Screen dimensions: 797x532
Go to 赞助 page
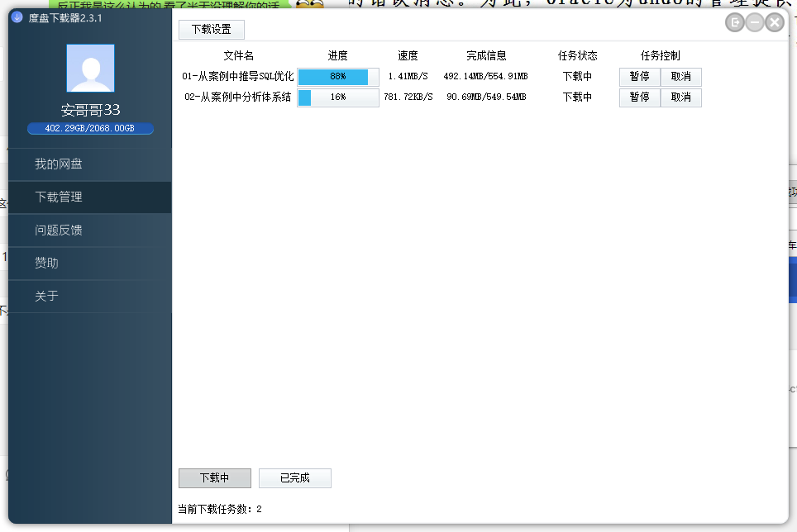click(90, 263)
